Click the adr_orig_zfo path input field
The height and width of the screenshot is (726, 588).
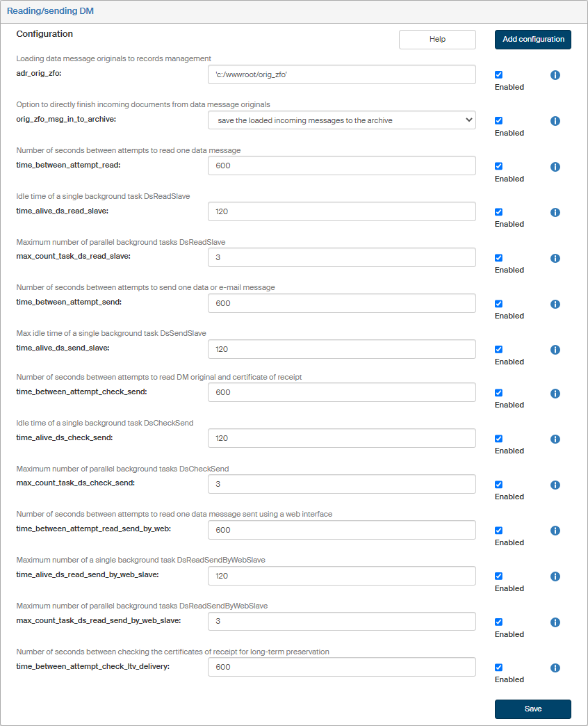[341, 74]
